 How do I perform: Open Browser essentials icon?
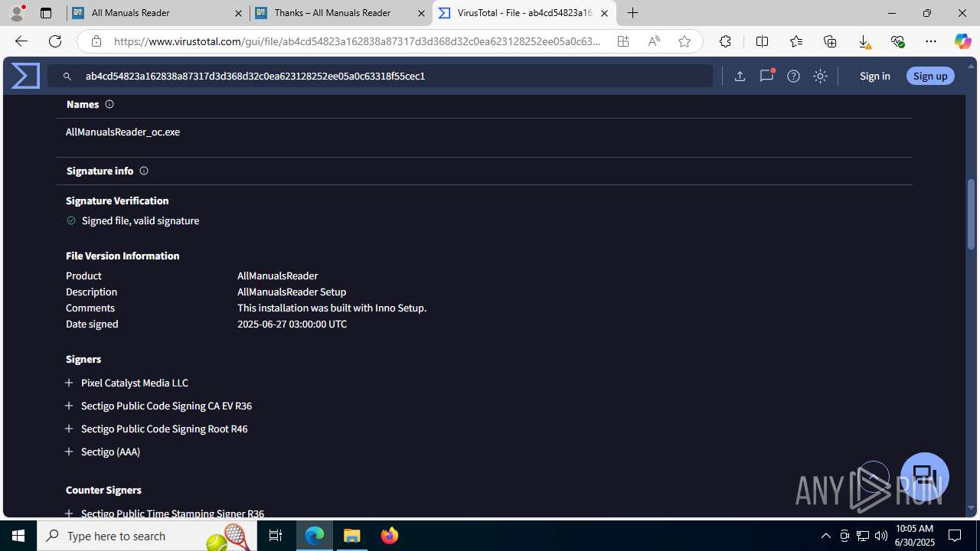897,41
